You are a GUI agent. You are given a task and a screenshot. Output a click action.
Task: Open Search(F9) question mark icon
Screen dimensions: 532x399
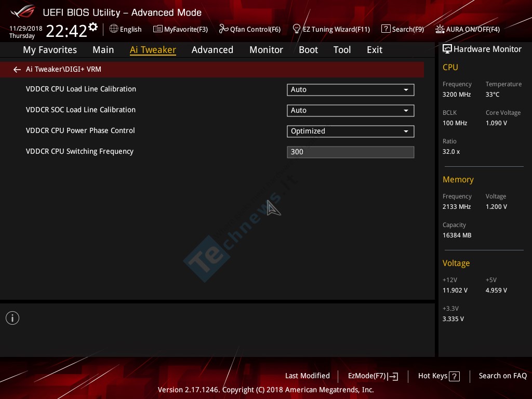tap(386, 29)
